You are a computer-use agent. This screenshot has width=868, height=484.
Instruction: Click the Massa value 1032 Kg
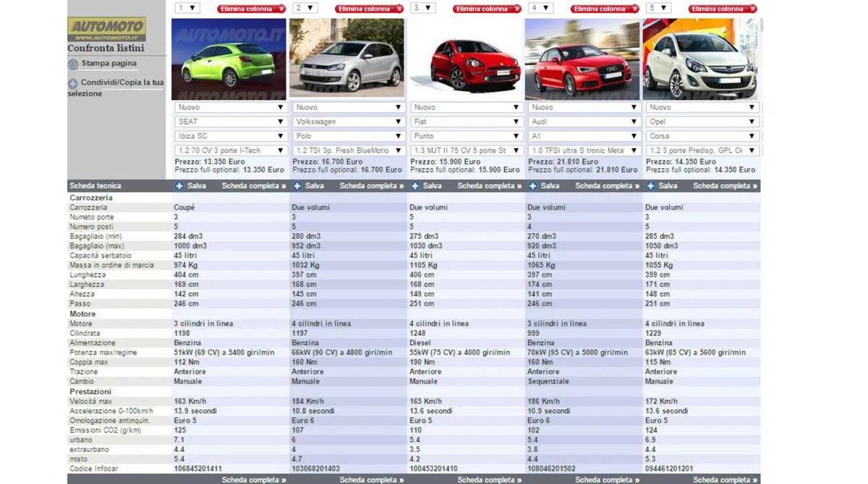pyautogui.click(x=305, y=266)
